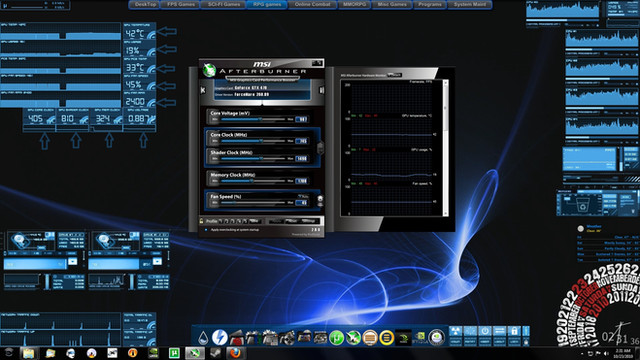This screenshot has height=360, width=640.
Task: Show hidden system tray icons
Action: coord(582,353)
